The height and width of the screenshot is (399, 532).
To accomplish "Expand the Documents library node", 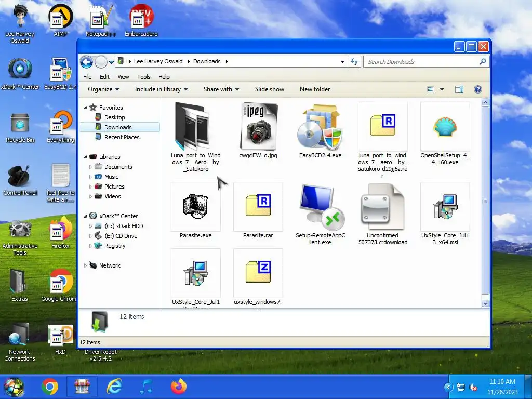I will click(x=90, y=167).
